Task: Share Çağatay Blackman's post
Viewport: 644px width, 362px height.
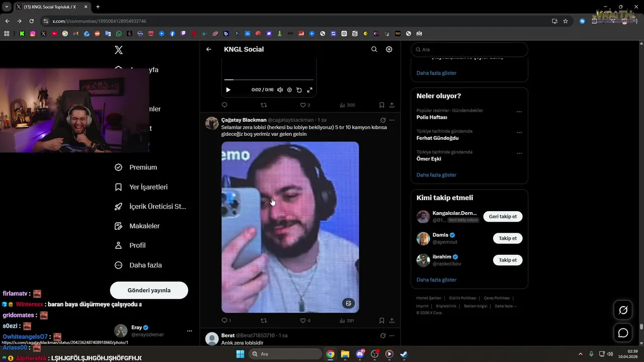Action: click(392, 320)
